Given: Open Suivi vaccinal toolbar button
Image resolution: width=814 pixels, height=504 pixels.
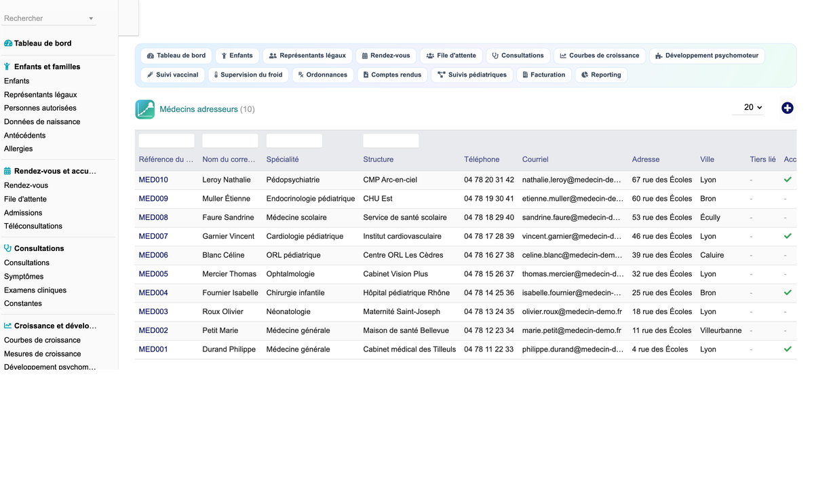Looking at the screenshot, I should tap(172, 75).
